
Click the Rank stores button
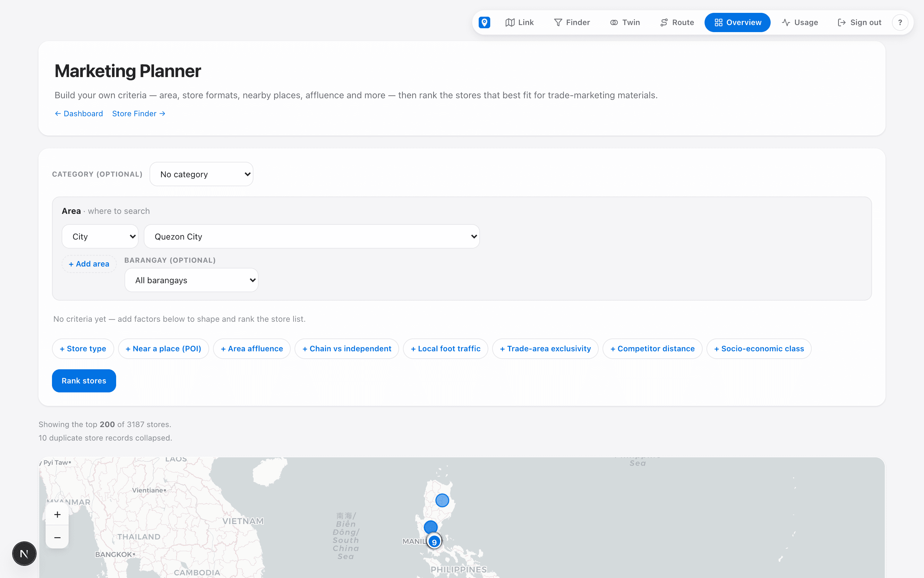[84, 381]
